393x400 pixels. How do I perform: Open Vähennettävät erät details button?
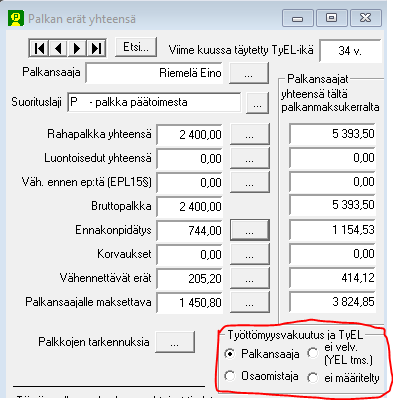(250, 278)
